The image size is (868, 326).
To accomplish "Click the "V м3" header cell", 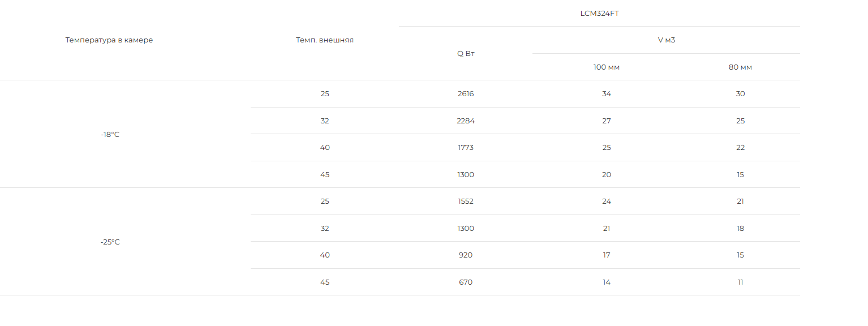I will click(x=667, y=40).
